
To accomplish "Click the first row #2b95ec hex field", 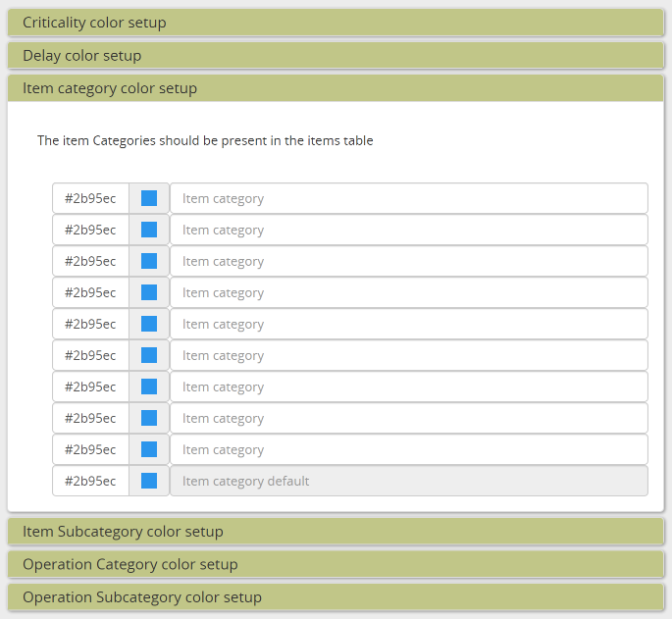I will click(x=90, y=198).
